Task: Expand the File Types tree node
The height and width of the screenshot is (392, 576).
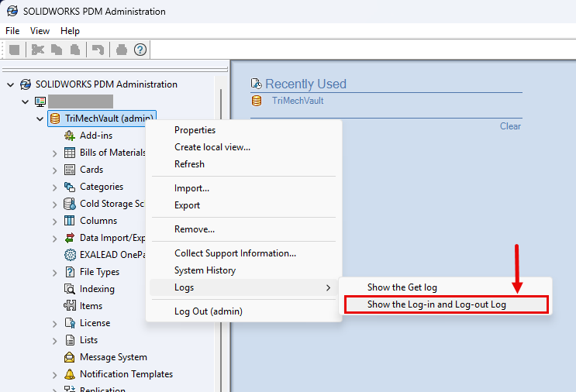Action: click(x=55, y=272)
